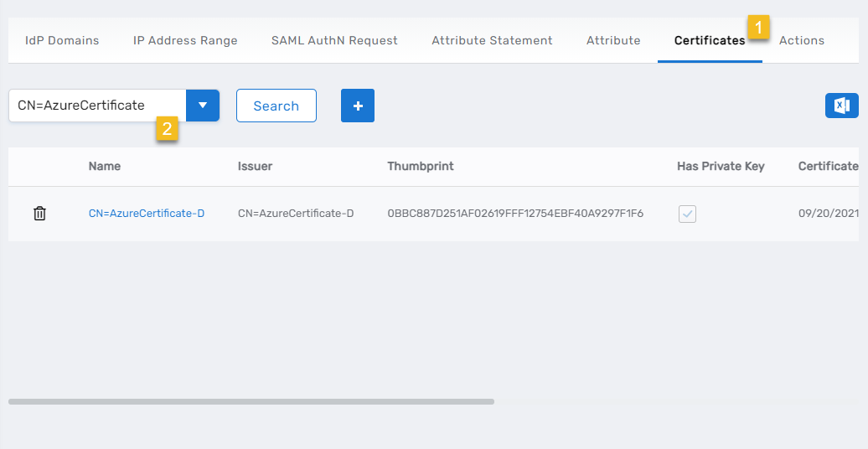Select the Certificates tab
This screenshot has height=449, width=868.
709,40
